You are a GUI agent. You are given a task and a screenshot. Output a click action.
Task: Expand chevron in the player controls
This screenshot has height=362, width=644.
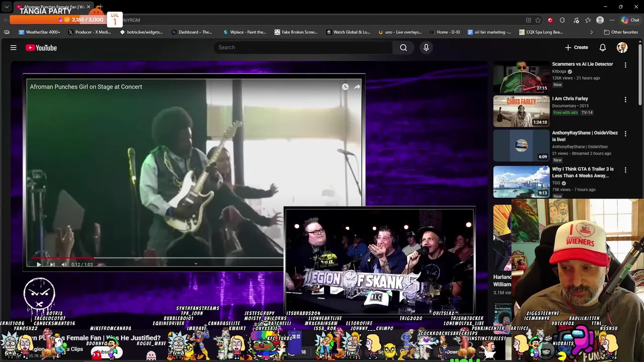[196, 263]
